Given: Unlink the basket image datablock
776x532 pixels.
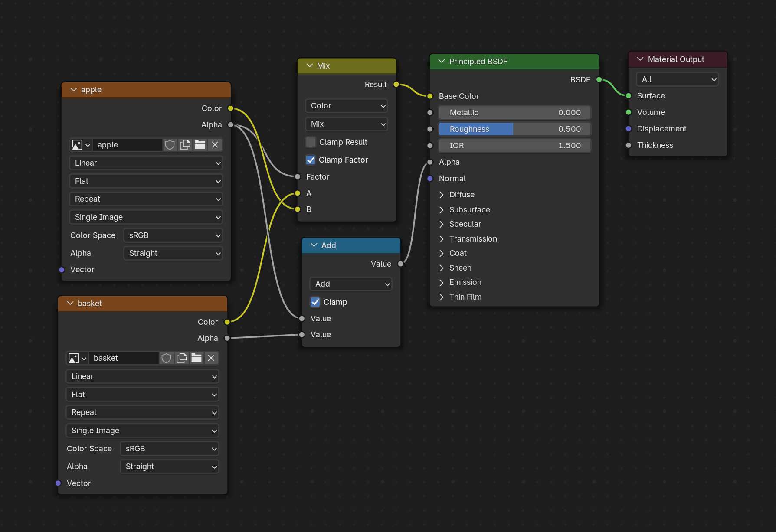Looking at the screenshot, I should click(x=211, y=358).
